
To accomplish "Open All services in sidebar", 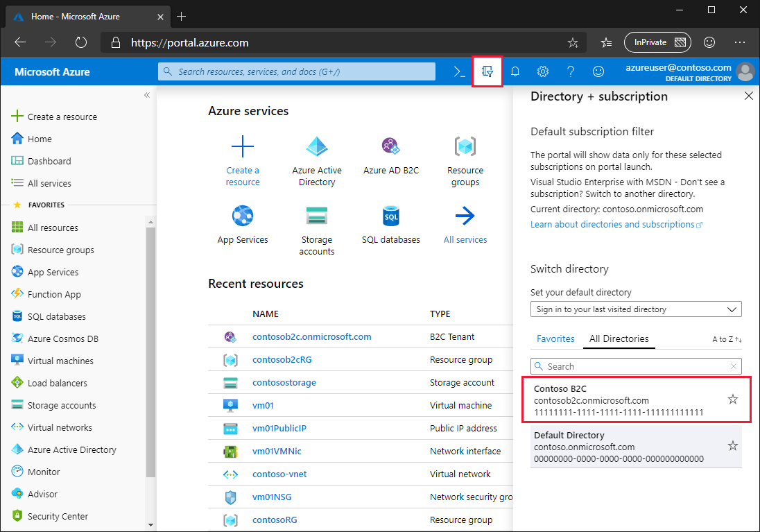I will [41, 183].
